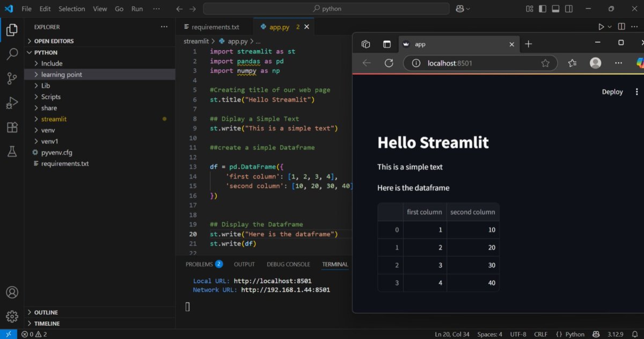Expand the venv1 folder
Image resolution: width=644 pixels, height=339 pixels.
100,141
